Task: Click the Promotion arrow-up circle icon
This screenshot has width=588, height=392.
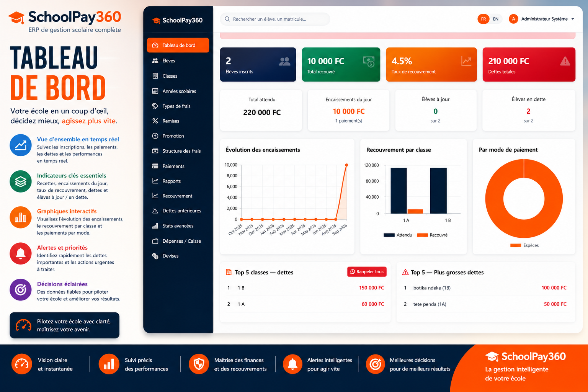Action: coord(155,136)
